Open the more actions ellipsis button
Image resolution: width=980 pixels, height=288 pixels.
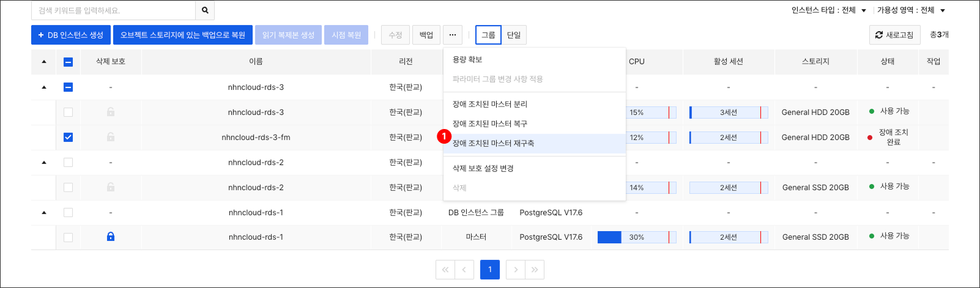[453, 35]
